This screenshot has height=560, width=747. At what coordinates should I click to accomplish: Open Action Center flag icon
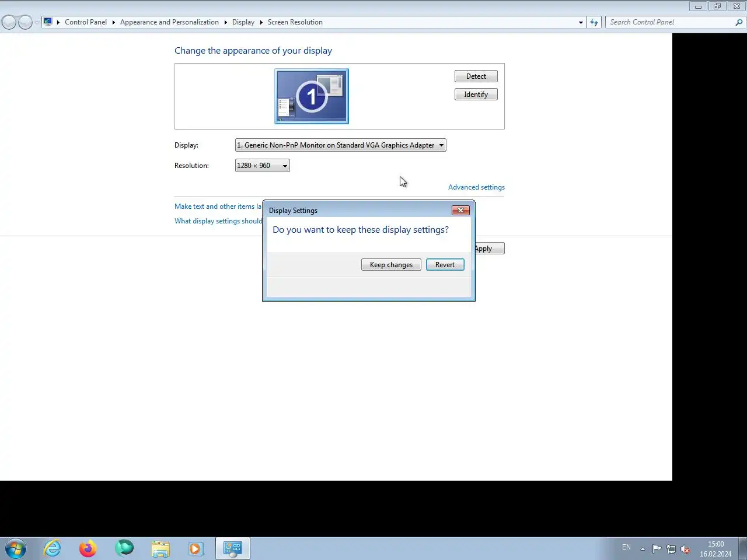point(657,548)
